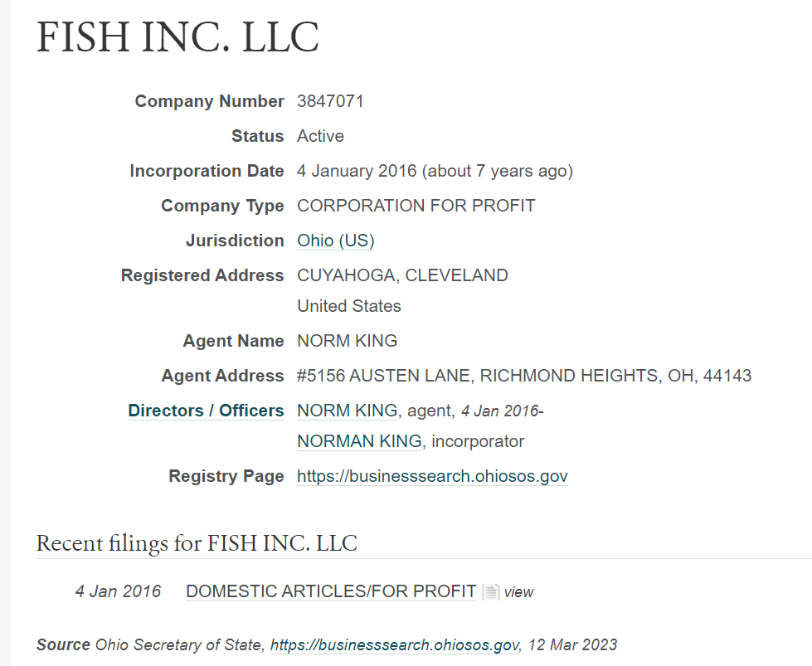Click the CUYAHOGA, CLEVELAND registered address
812x666 pixels.
coord(402,275)
